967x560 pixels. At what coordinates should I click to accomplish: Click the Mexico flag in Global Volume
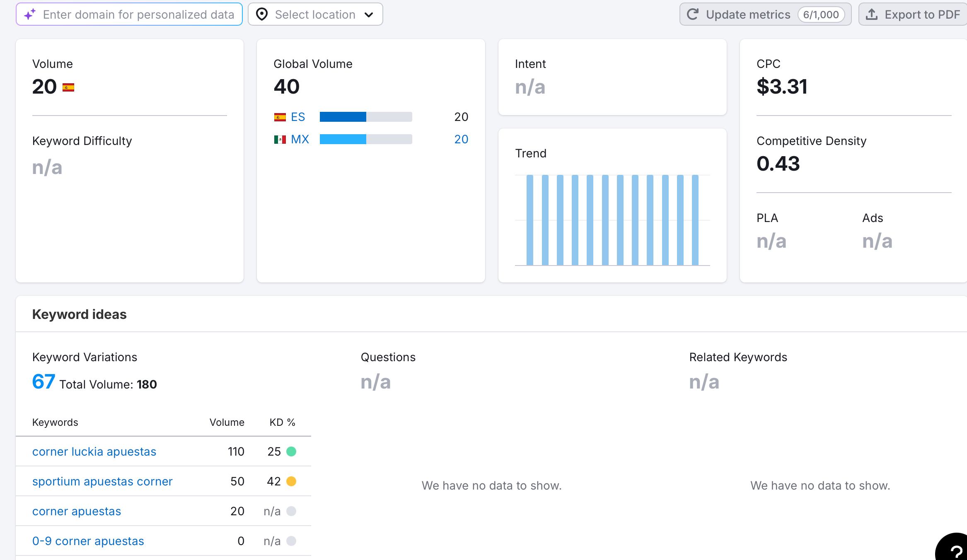point(280,140)
